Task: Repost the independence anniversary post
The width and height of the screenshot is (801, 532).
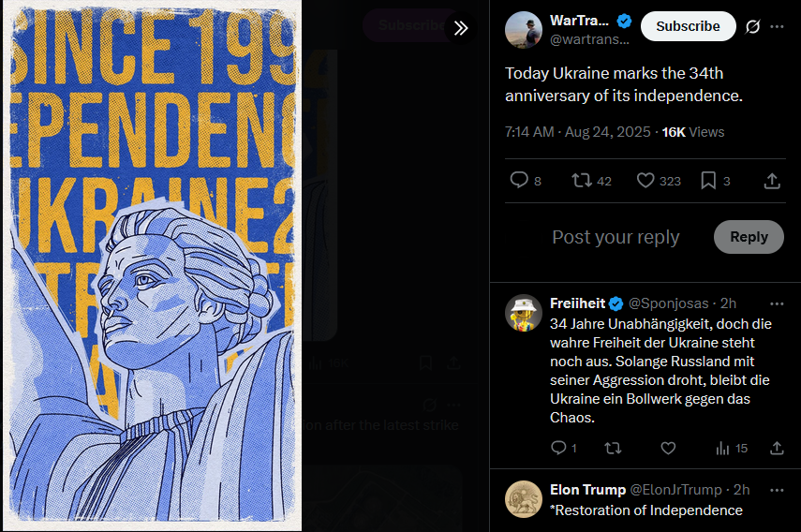Action: click(x=582, y=180)
